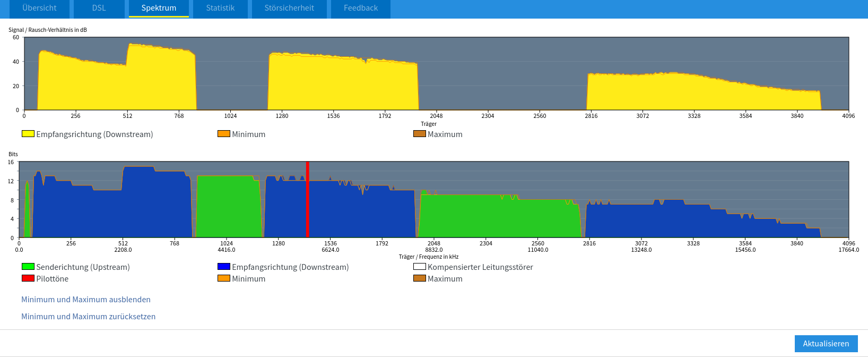Screen dimensions: 868x357
Task: Open the Feedback tab
Action: click(x=361, y=8)
